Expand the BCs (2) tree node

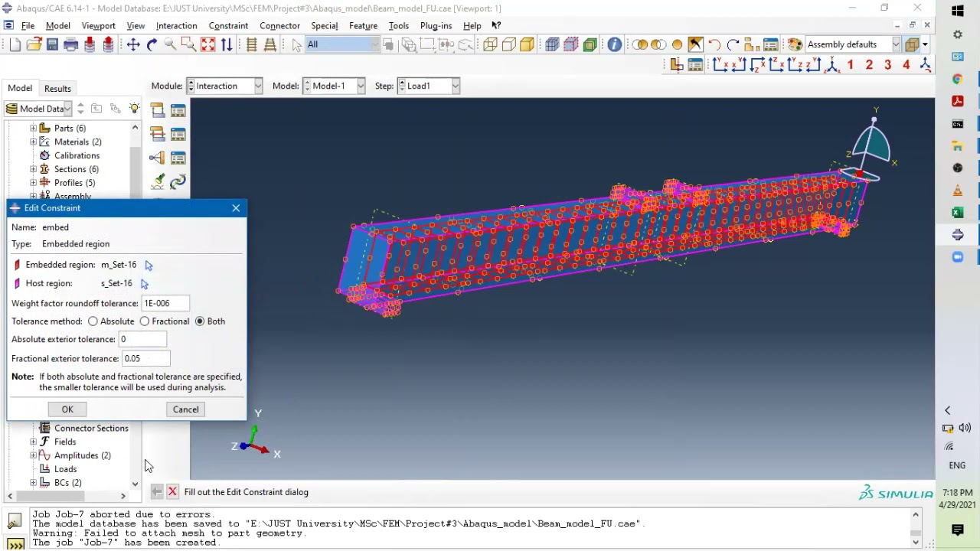(33, 483)
